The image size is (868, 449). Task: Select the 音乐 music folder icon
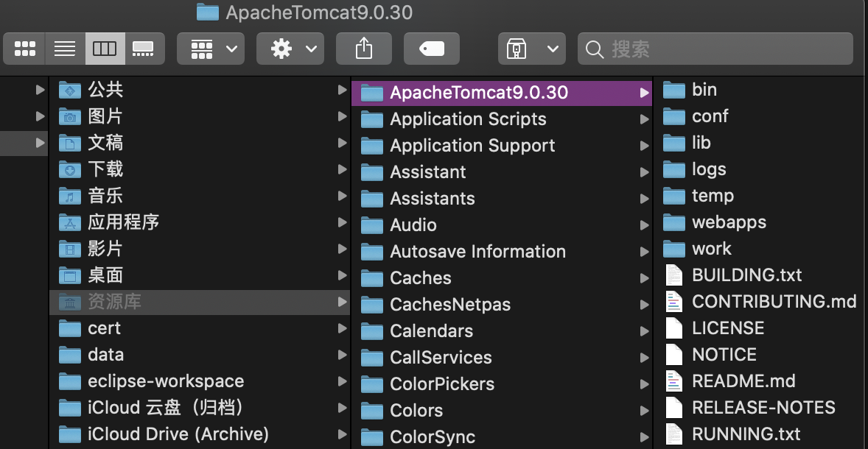coord(70,196)
